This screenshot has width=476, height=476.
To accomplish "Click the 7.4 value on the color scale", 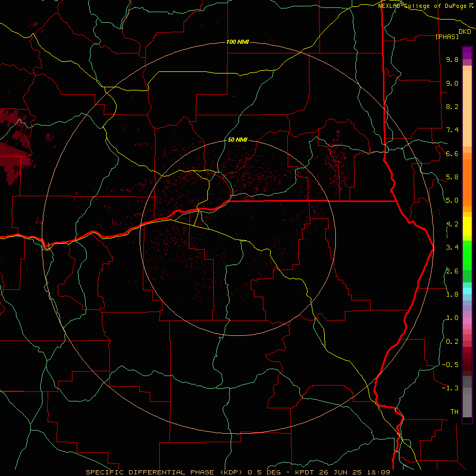I will coord(452,130).
